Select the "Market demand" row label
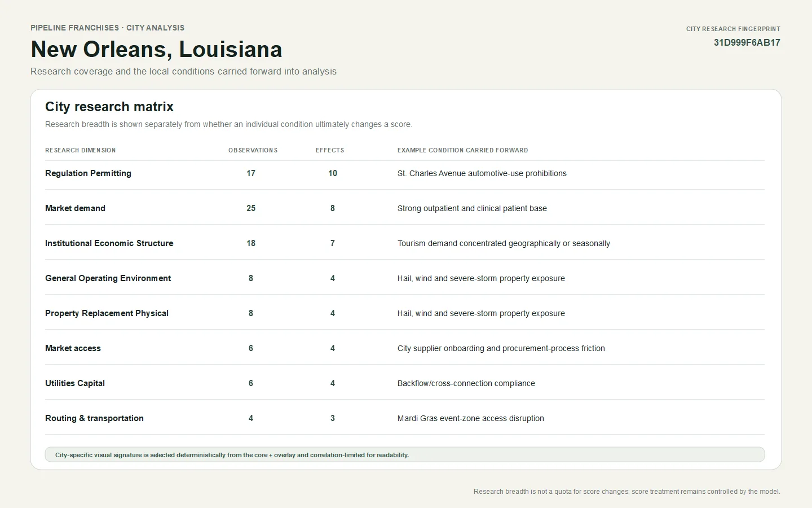The image size is (812, 508). click(75, 208)
